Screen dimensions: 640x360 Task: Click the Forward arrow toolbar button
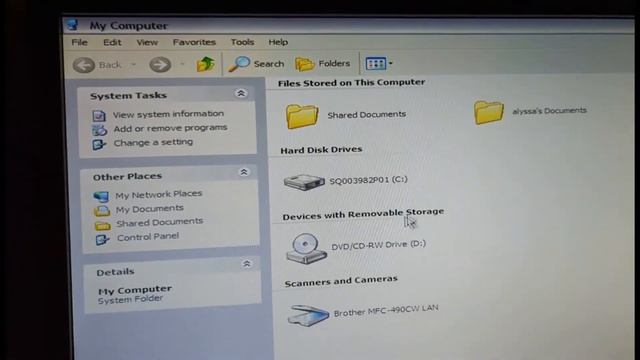click(x=160, y=64)
